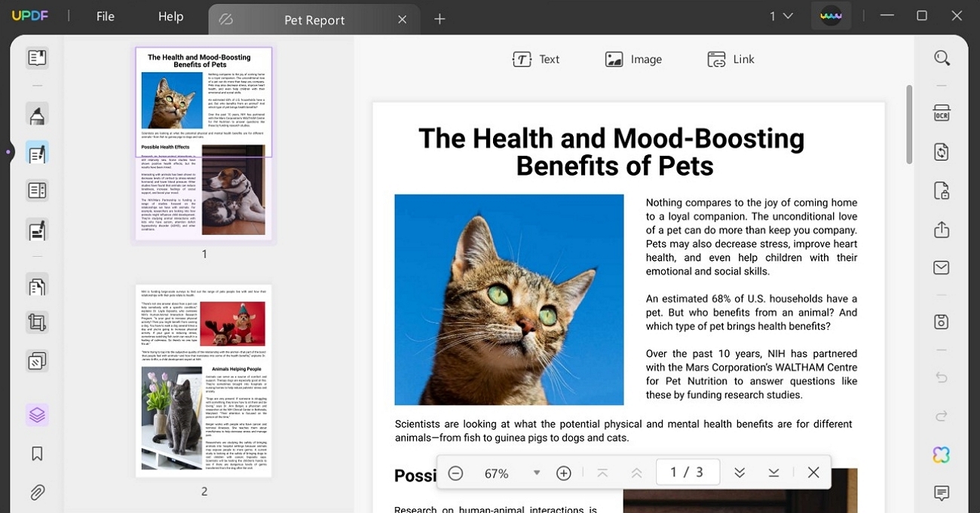Viewport: 980px width, 513px height.
Task: Zoom in with the plus button
Action: pos(563,473)
